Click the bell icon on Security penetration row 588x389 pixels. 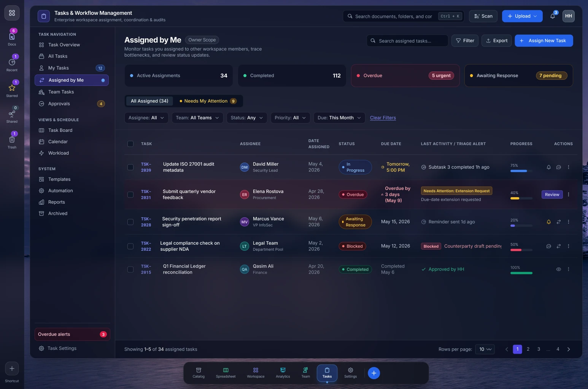click(549, 222)
